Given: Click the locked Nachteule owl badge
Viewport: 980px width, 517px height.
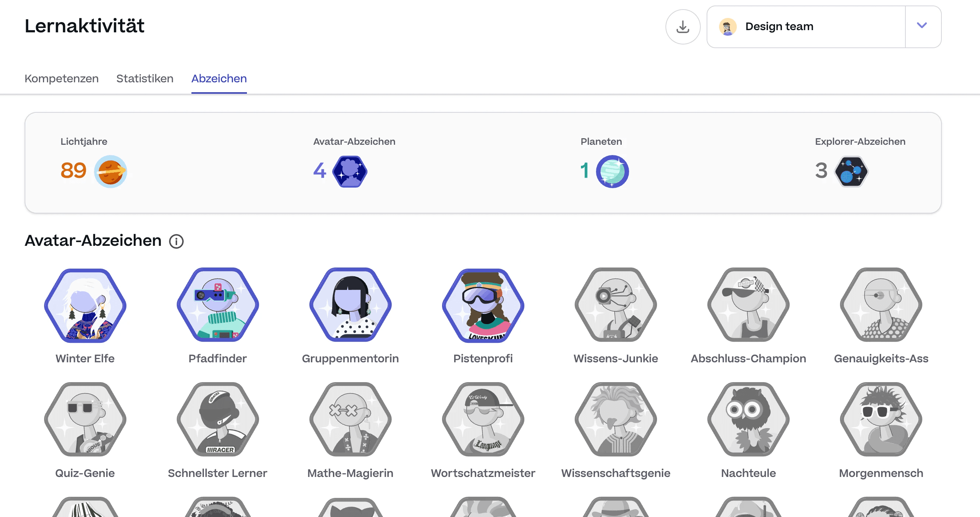Looking at the screenshot, I should pos(748,419).
